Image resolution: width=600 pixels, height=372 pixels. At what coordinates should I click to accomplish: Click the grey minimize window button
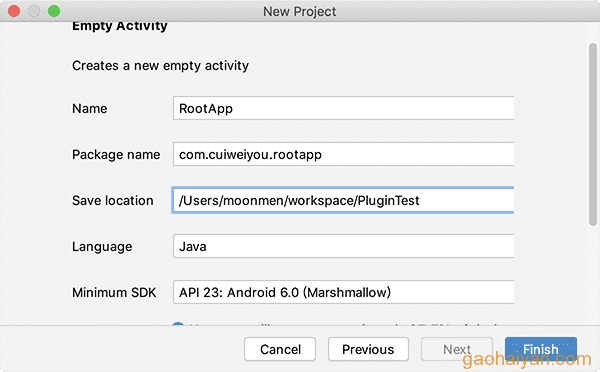coord(34,11)
